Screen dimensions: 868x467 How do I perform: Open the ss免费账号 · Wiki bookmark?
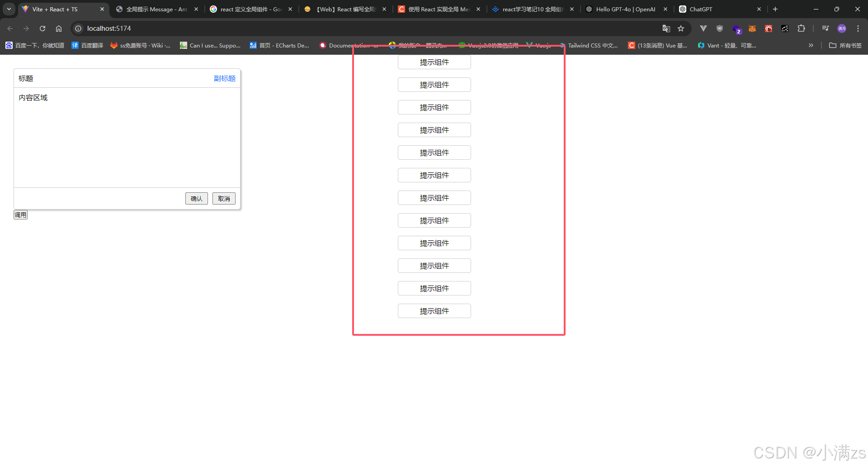[141, 45]
